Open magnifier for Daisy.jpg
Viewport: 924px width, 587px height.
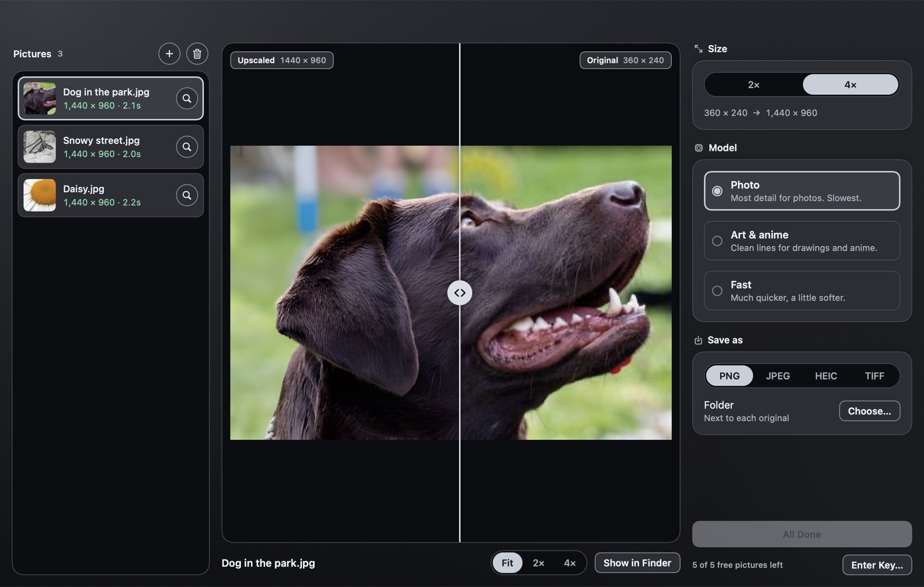tap(187, 195)
